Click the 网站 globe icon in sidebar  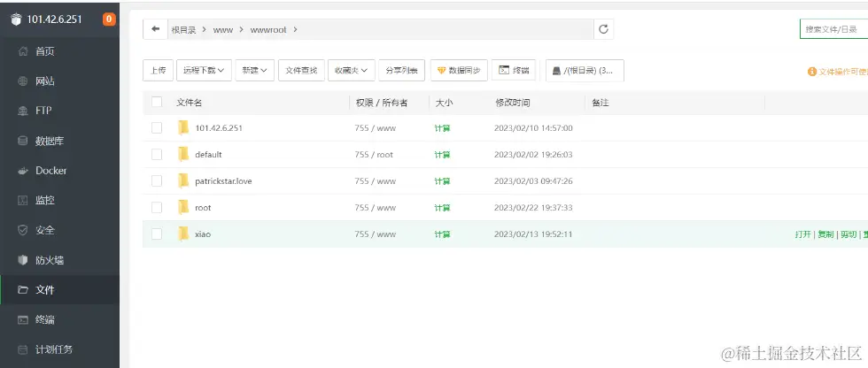point(23,81)
